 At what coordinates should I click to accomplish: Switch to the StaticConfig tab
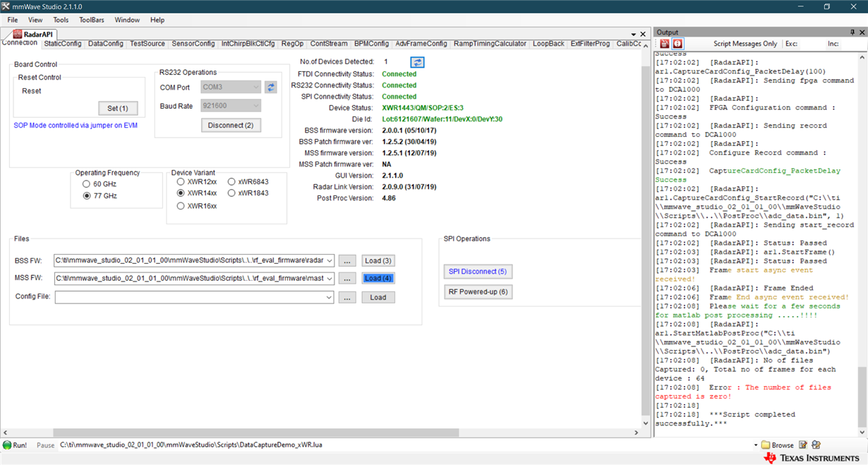coord(63,44)
